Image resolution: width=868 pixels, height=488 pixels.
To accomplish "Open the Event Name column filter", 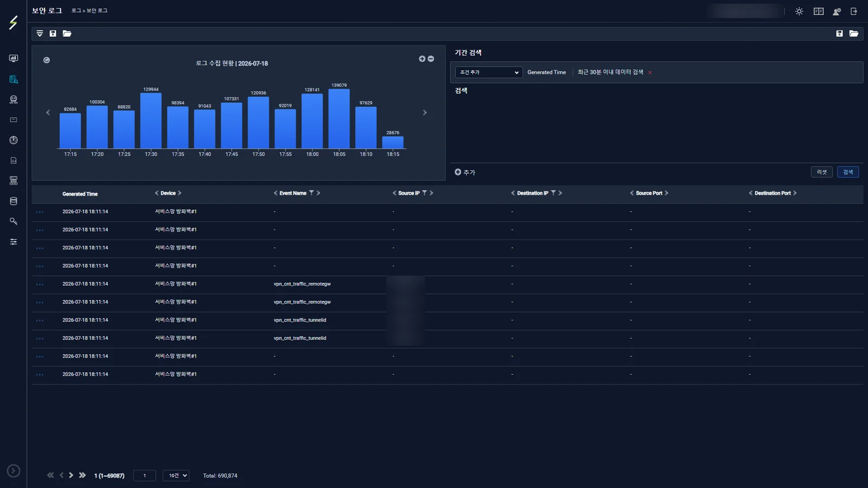I will [311, 193].
